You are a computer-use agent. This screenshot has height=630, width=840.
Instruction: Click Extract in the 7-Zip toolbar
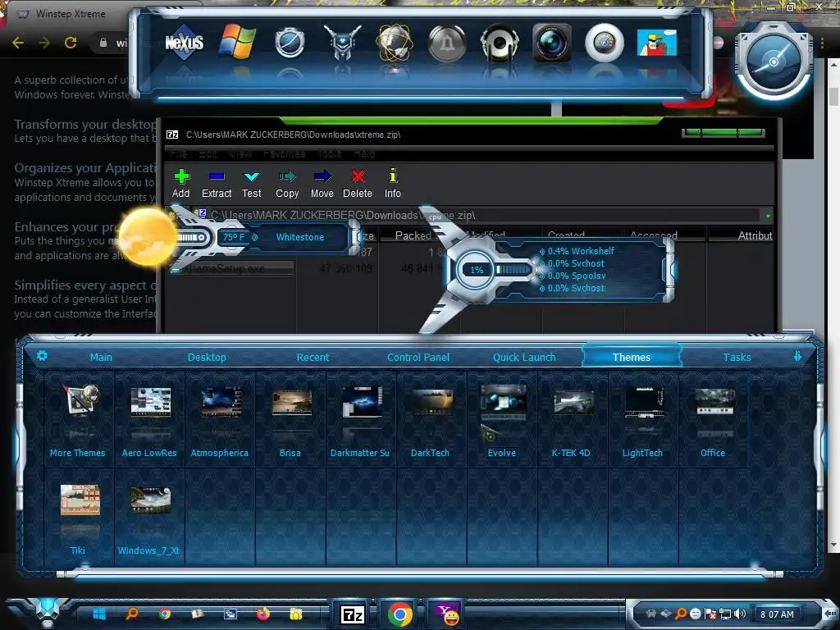coord(217,184)
